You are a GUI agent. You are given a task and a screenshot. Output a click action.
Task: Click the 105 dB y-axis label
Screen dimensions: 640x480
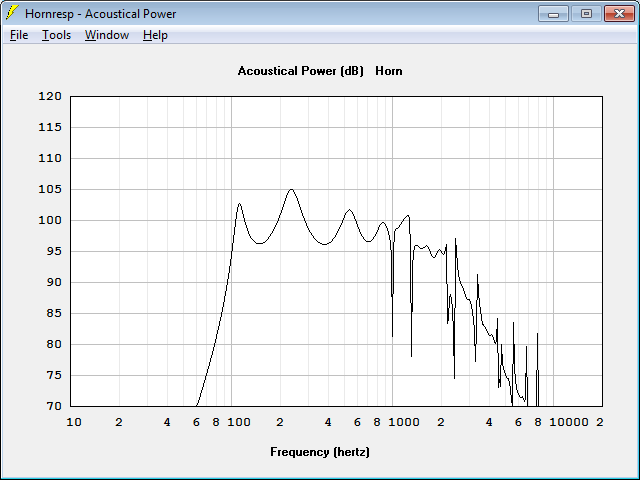(x=50, y=189)
